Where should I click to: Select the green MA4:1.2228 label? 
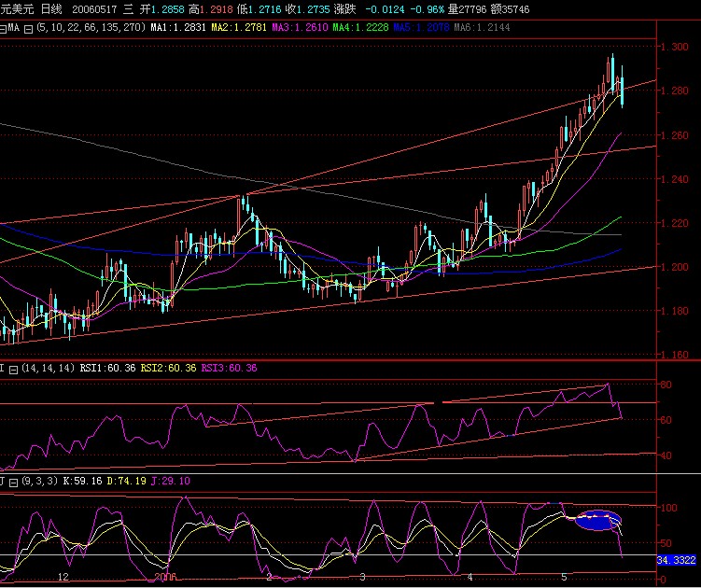361,28
